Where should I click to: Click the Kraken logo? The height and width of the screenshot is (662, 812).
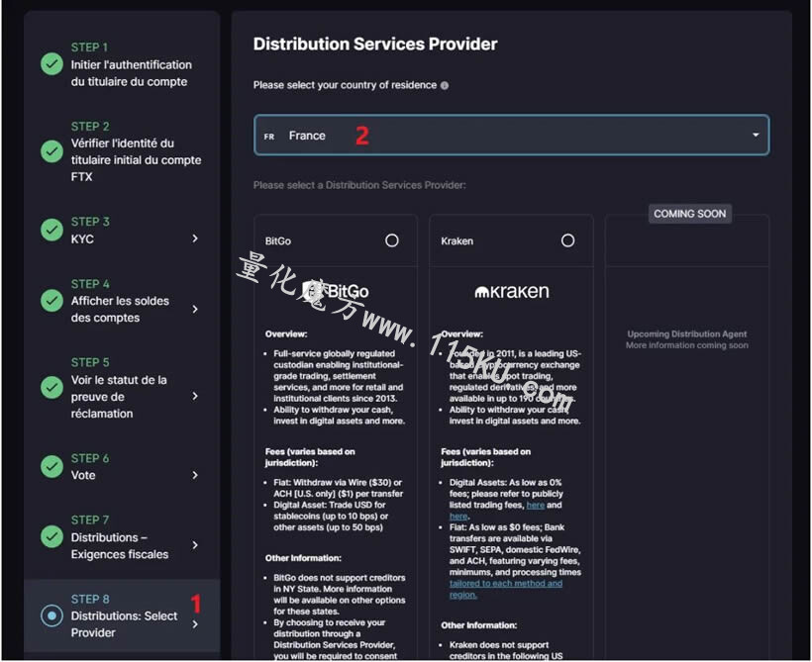(512, 292)
